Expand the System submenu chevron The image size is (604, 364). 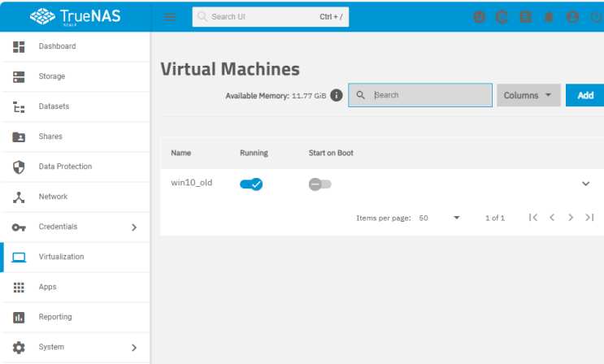[133, 348]
